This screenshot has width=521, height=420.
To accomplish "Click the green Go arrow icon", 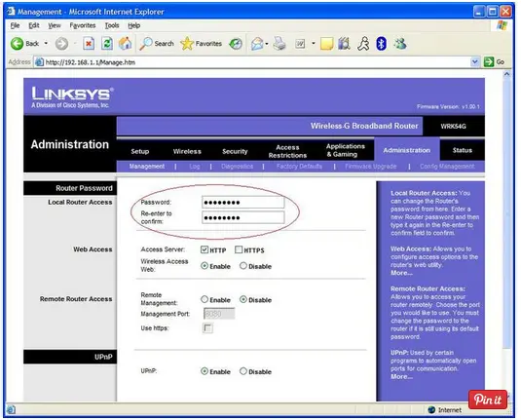I will coord(489,61).
